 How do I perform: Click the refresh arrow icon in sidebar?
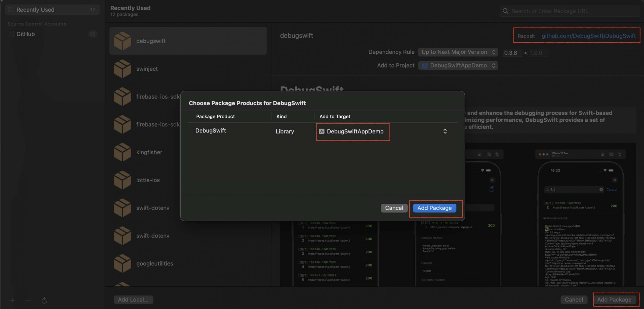coord(44,300)
